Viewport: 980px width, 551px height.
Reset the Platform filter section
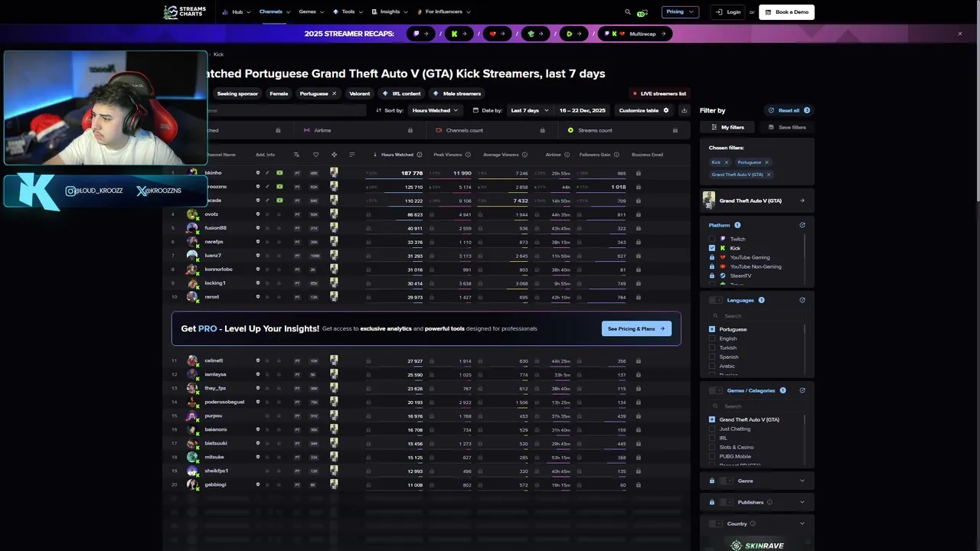(x=802, y=225)
